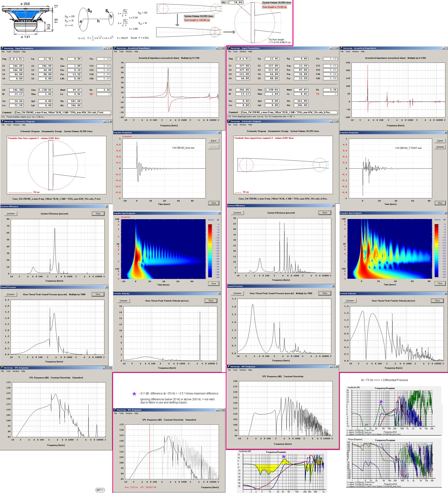
Task: Click the Hornresp icon in the Schematic Diagram title bar showing System Volume 26,955
Action: coord(2,121)
